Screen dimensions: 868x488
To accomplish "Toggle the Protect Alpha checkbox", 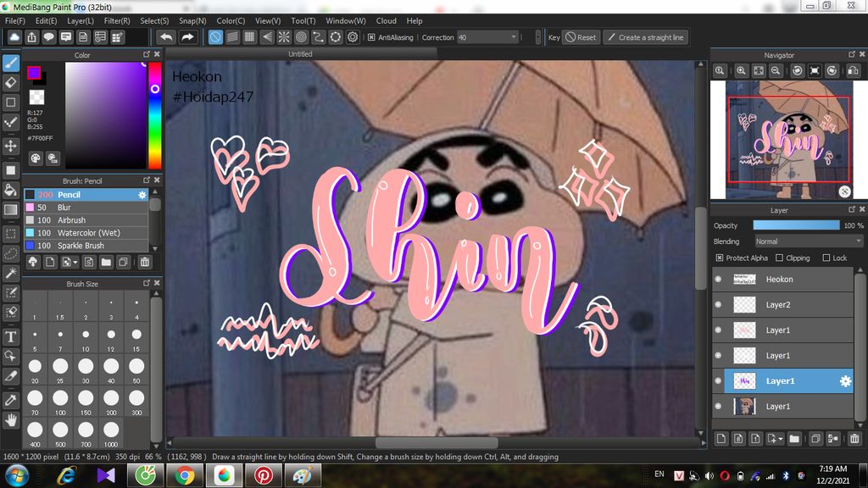I will click(x=719, y=258).
